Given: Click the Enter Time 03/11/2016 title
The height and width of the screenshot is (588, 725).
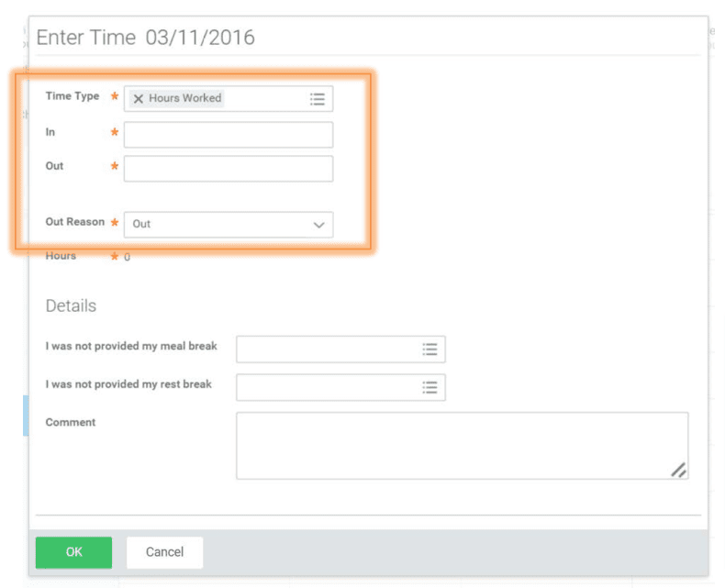Looking at the screenshot, I should pos(145,39).
